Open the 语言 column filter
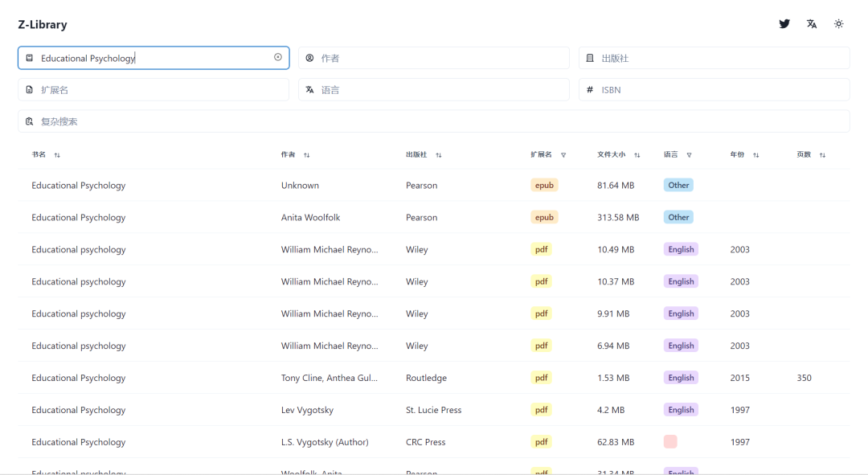 point(690,155)
